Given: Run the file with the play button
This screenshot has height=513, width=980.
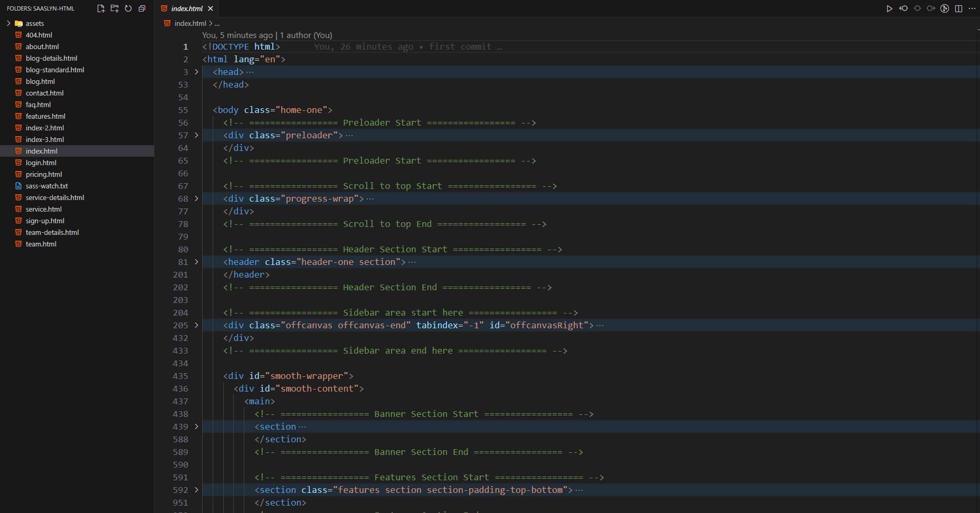Looking at the screenshot, I should [x=889, y=8].
